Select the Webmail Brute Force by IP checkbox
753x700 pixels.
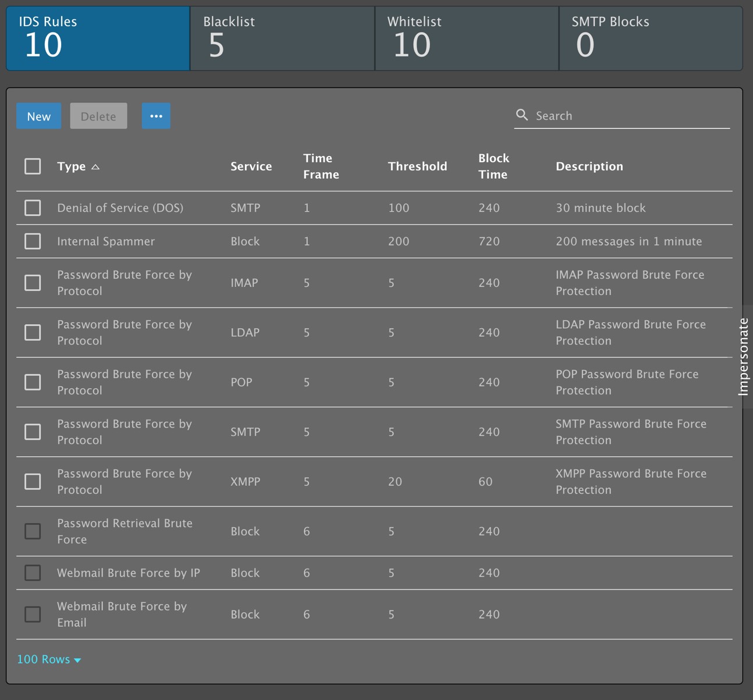[33, 573]
